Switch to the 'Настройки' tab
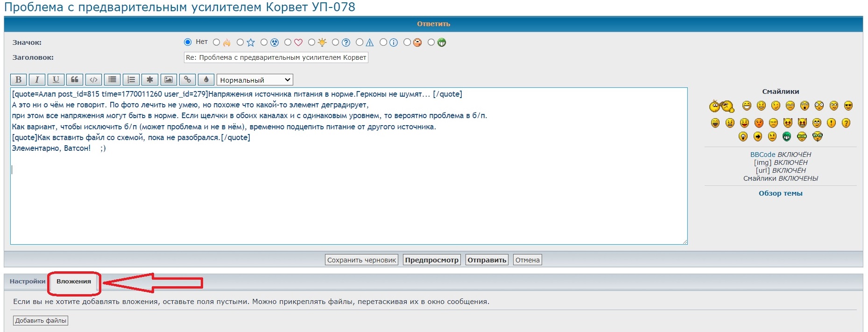The image size is (868, 332). point(27,282)
